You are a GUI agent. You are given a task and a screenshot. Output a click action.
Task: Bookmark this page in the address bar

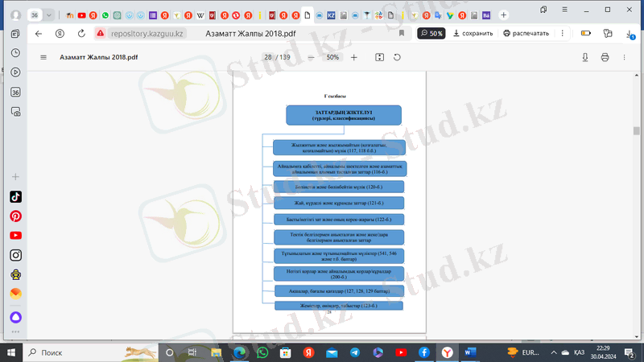pyautogui.click(x=402, y=34)
